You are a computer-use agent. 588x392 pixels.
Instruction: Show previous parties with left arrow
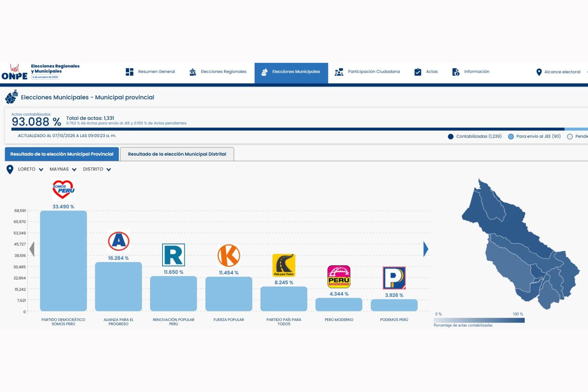click(32, 249)
